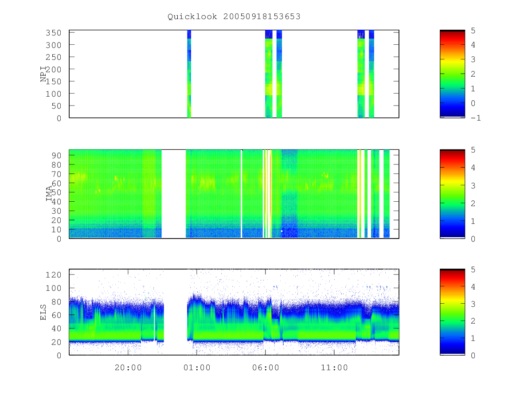The height and width of the screenshot is (399, 532).
Task: Click the Quicklook 20050918153653 title
Action: [234, 17]
